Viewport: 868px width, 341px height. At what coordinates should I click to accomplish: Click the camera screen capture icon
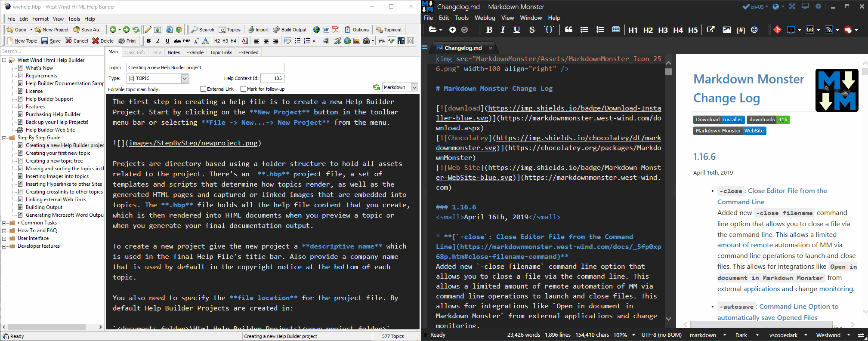click(366, 41)
